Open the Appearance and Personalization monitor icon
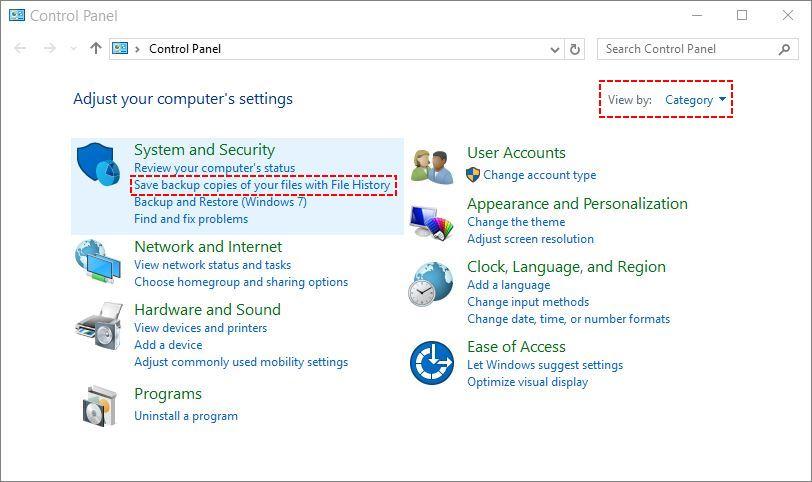Screen dimensions: 812x482 (431, 223)
